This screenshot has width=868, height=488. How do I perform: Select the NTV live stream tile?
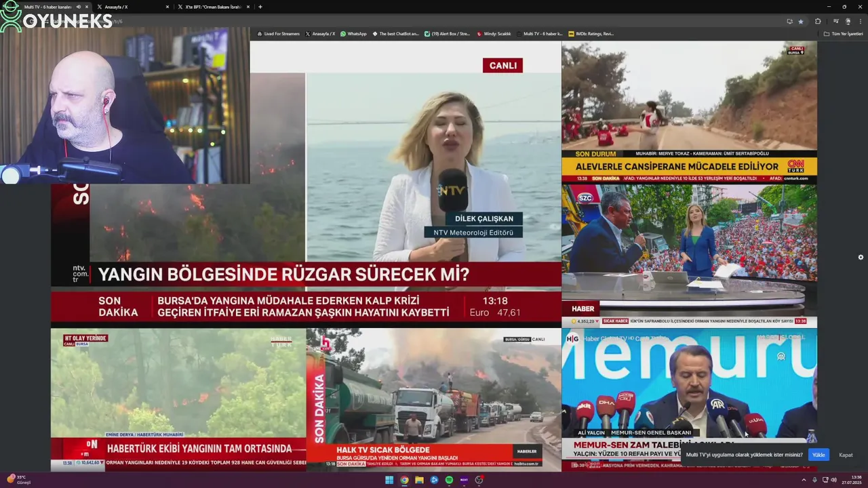pos(306,184)
